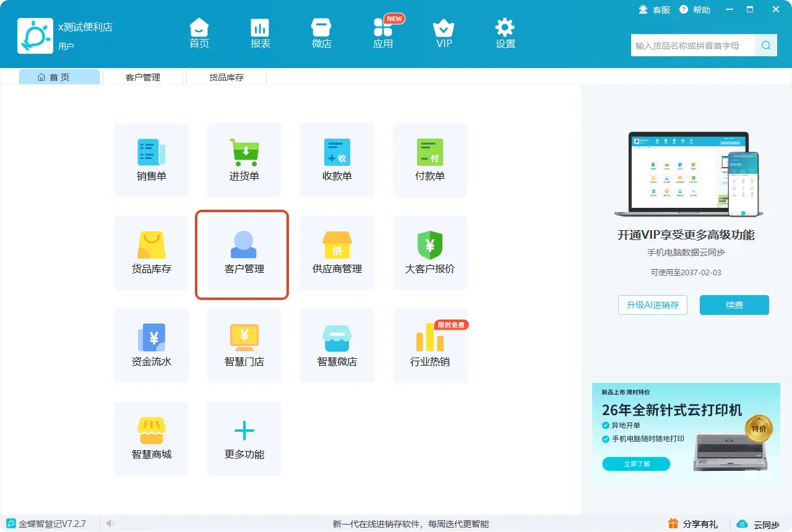Switch to the 客户管理 tab
This screenshot has height=532, width=792.
click(143, 77)
